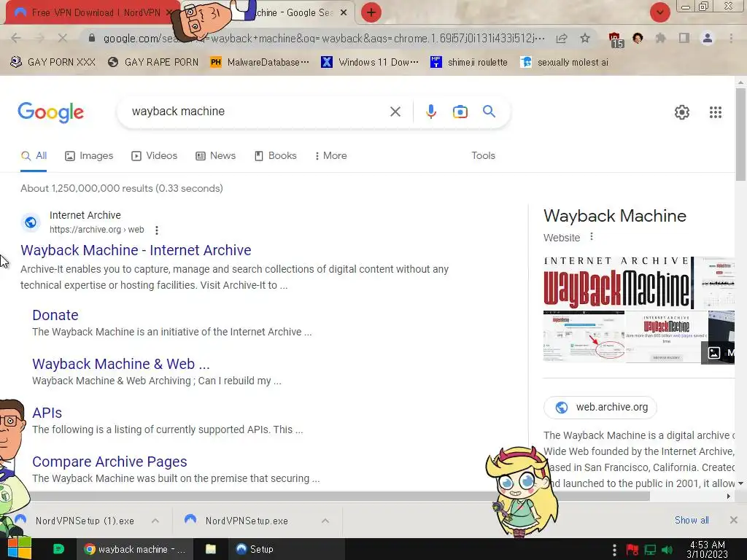Expand the More search filters menu

(330, 156)
